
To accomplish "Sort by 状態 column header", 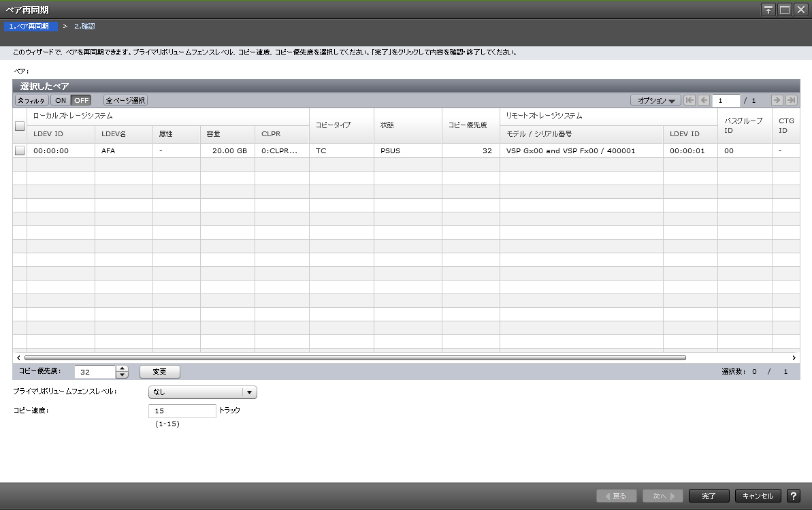I will (408, 125).
